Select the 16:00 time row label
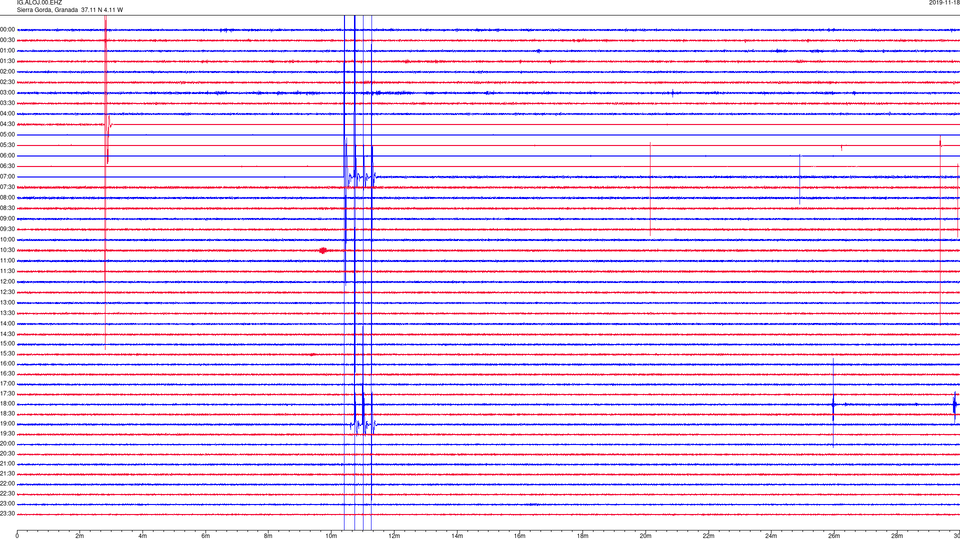Screen dimensions: 960x540 click(7, 364)
